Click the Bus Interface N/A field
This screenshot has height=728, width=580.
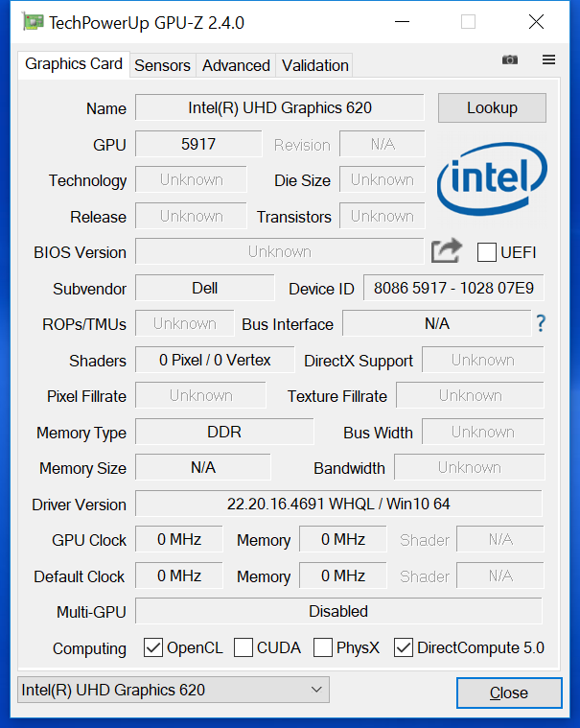click(436, 323)
